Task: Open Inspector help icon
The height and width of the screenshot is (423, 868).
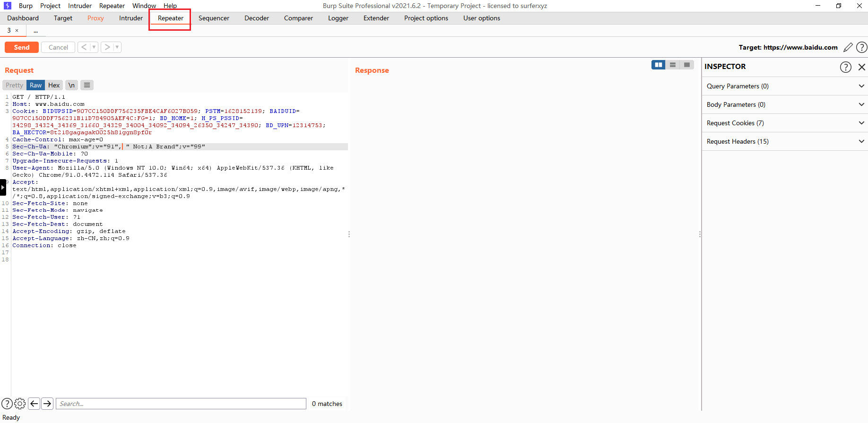Action: [846, 67]
